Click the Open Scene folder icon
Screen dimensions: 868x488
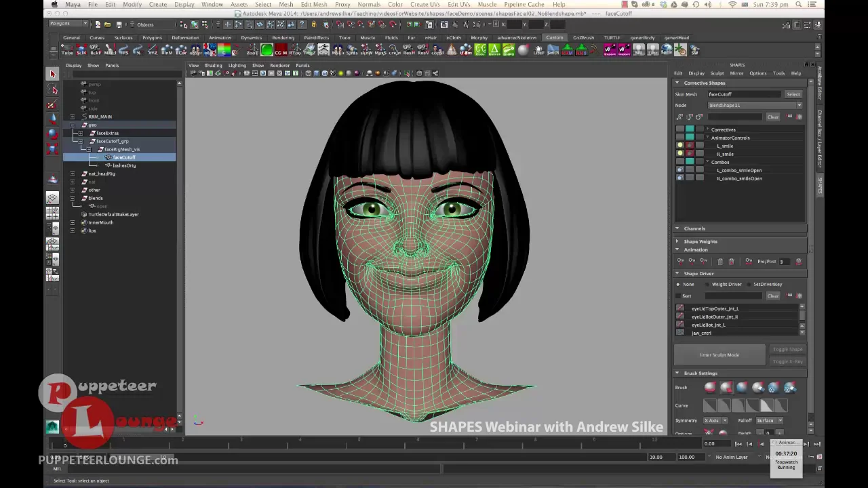coord(107,24)
